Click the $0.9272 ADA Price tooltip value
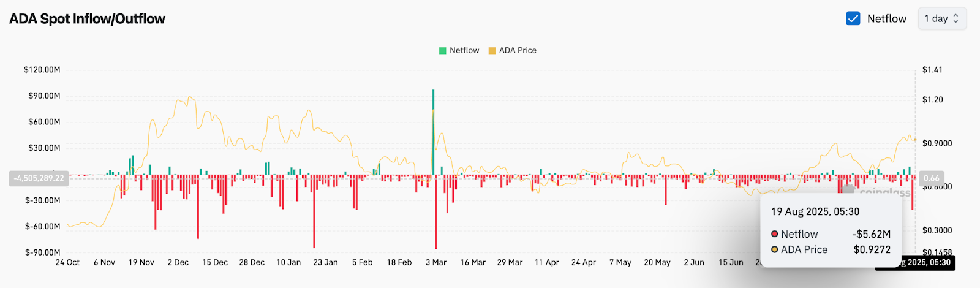The image size is (980, 288). [872, 250]
